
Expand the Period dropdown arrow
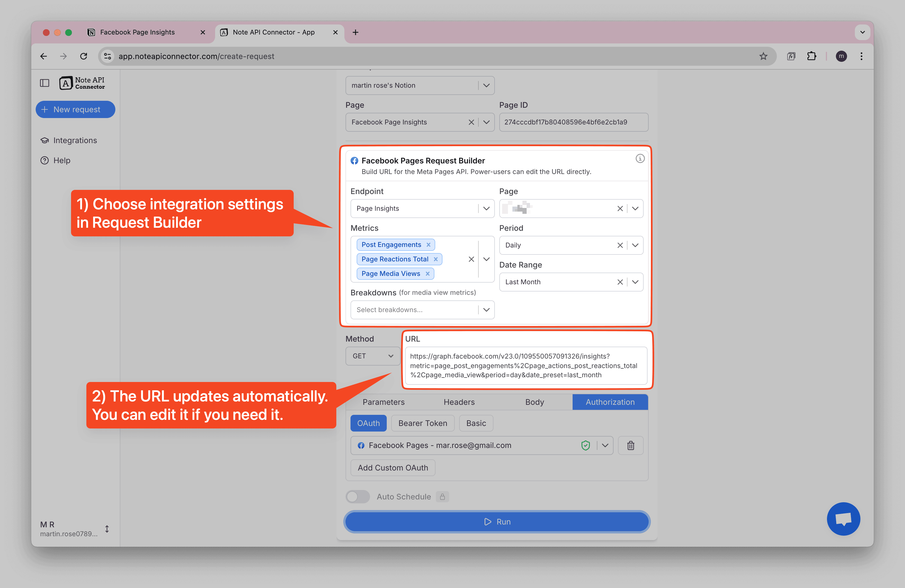click(635, 245)
